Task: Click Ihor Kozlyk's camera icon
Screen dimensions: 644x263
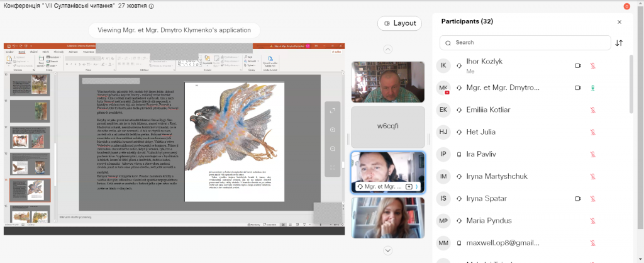Action: 578,65
